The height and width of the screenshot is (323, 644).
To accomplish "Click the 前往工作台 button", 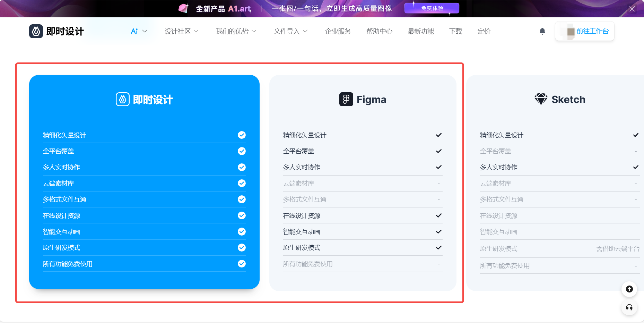I will 584,31.
